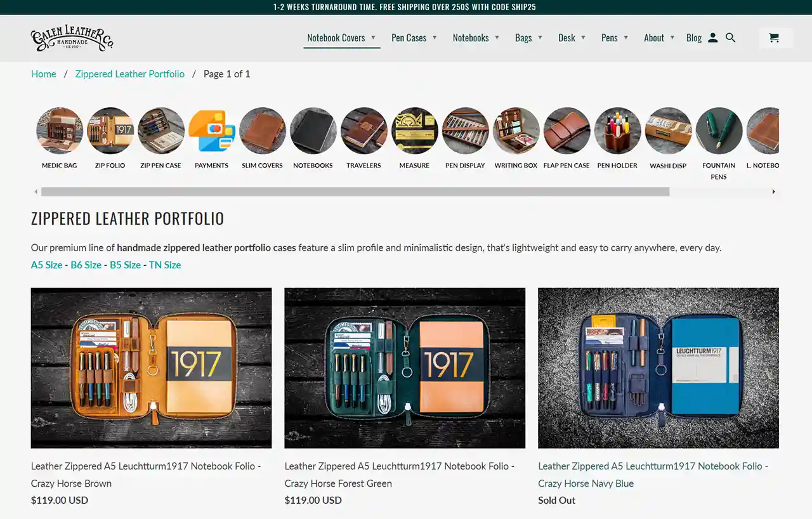Click the carousel scrollbar left arrow

click(x=36, y=192)
